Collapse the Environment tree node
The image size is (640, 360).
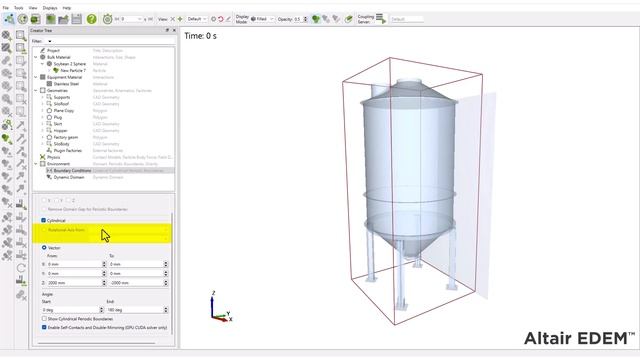36,164
